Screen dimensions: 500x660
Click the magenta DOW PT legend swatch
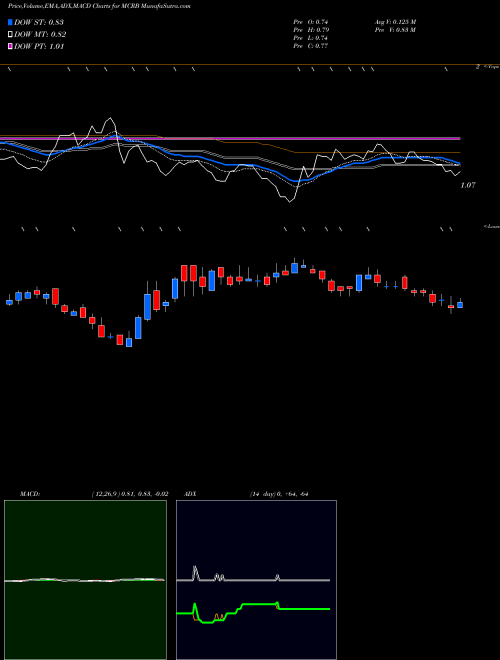(11, 46)
